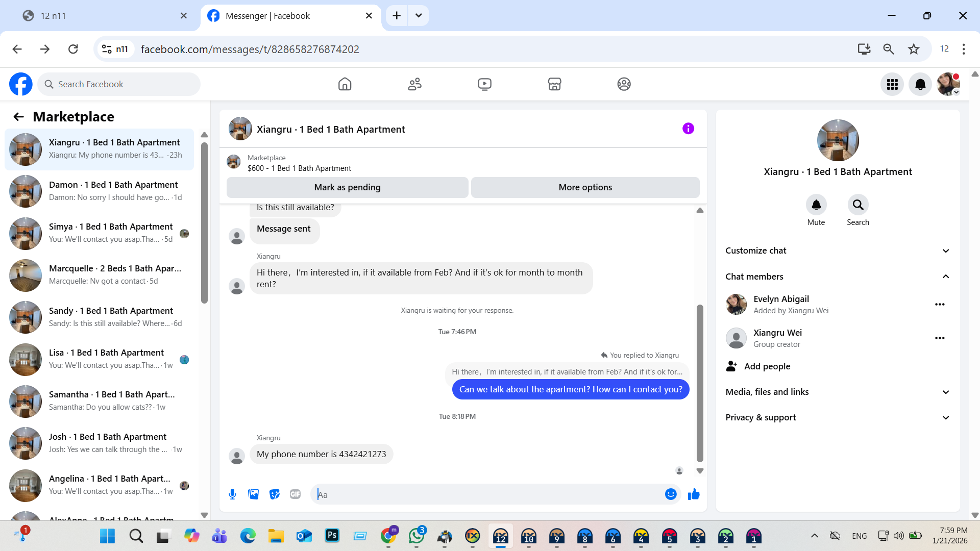Open WhatsApp from the taskbar
The width and height of the screenshot is (980, 551).
(416, 536)
